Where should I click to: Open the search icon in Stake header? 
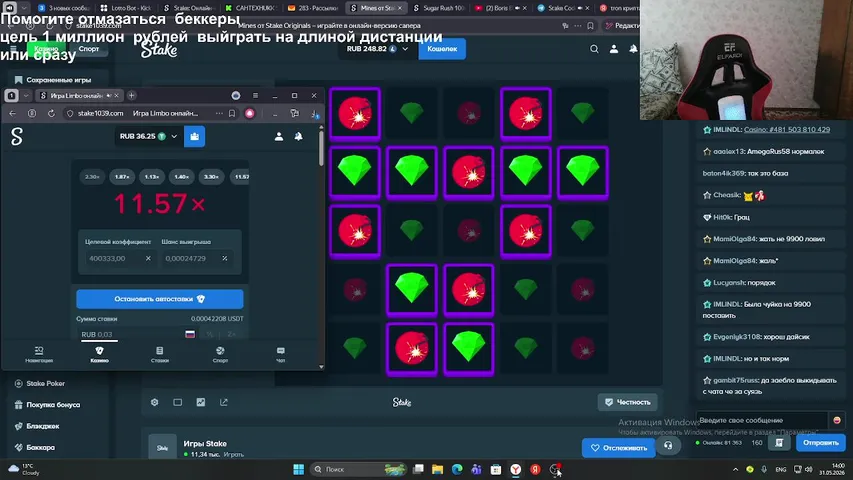coord(594,49)
